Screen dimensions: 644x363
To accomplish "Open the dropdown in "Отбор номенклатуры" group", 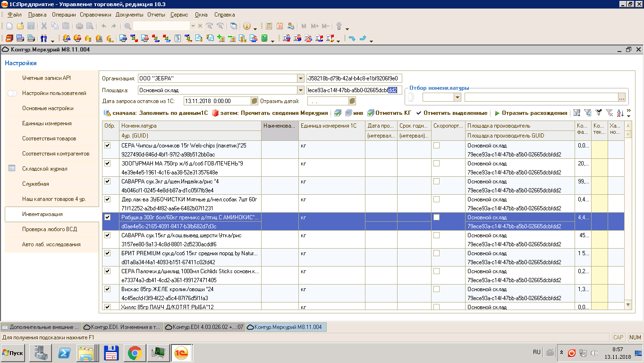I will [457, 97].
